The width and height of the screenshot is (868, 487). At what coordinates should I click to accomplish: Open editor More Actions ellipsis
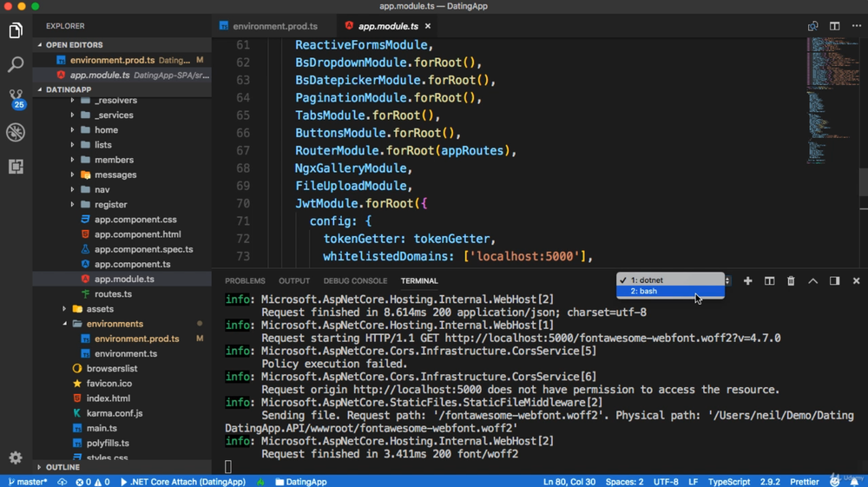click(857, 26)
